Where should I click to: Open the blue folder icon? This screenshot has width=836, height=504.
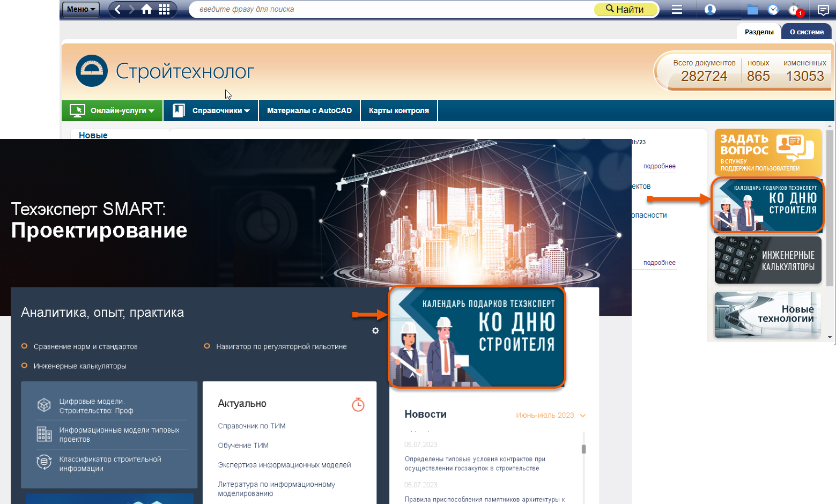(752, 9)
